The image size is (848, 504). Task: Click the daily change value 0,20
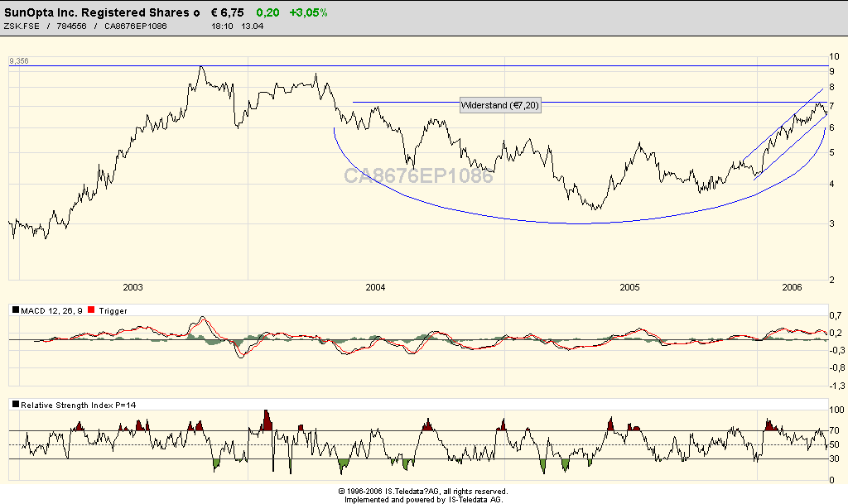[267, 12]
